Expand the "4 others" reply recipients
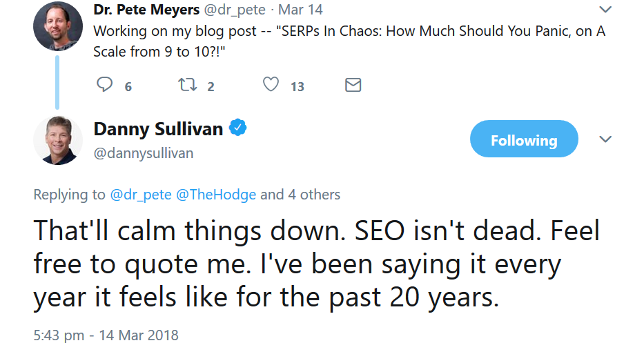The height and width of the screenshot is (343, 644). 313,195
